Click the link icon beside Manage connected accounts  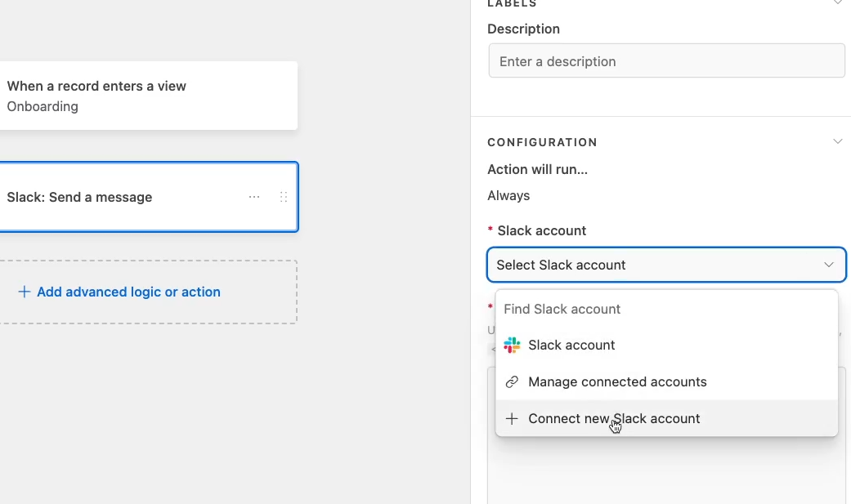512,382
